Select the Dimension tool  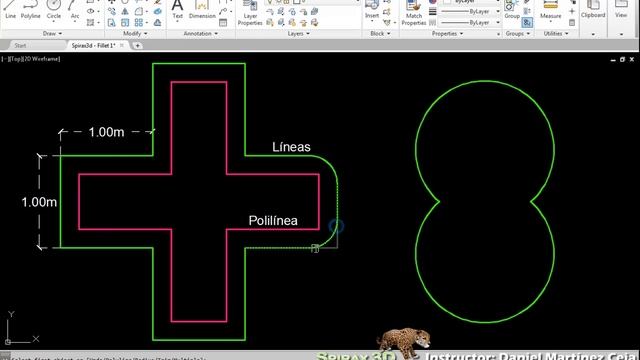(x=202, y=10)
